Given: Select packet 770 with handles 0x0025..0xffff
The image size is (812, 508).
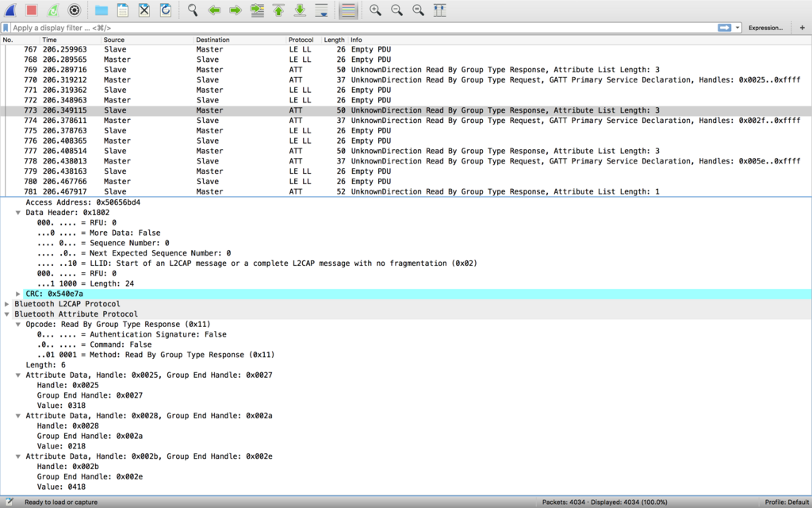Looking at the screenshot, I should pos(406,80).
